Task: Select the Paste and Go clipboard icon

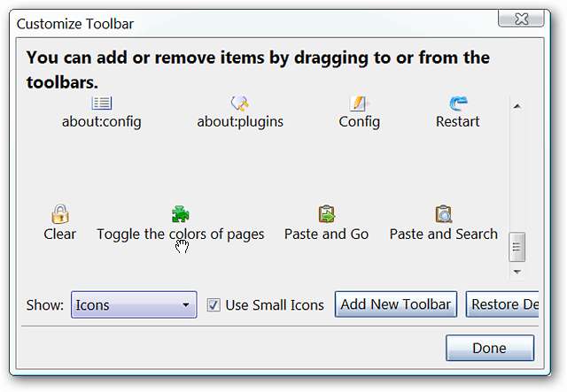Action: pos(327,214)
